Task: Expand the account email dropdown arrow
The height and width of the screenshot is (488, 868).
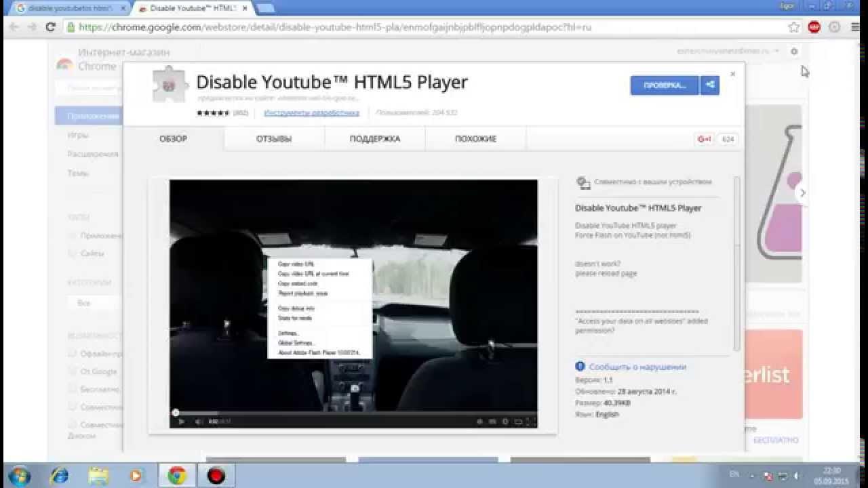Action: coord(776,52)
